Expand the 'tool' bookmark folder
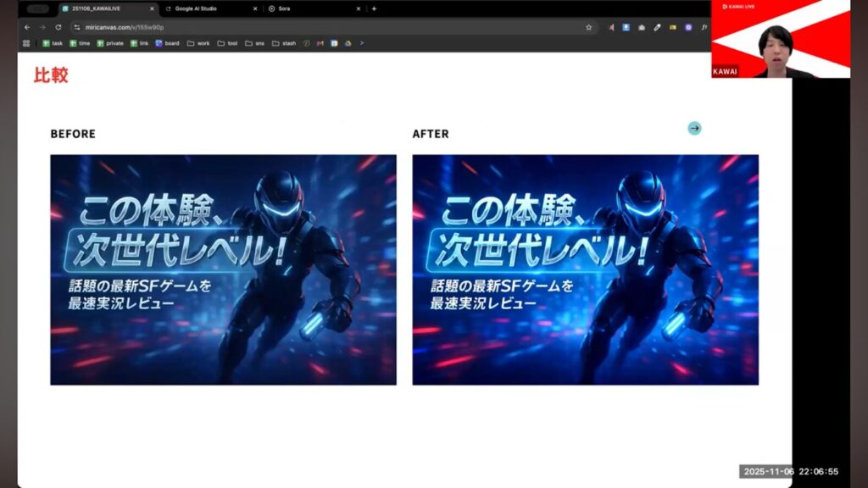Screen dimensions: 868x488 pos(227,43)
